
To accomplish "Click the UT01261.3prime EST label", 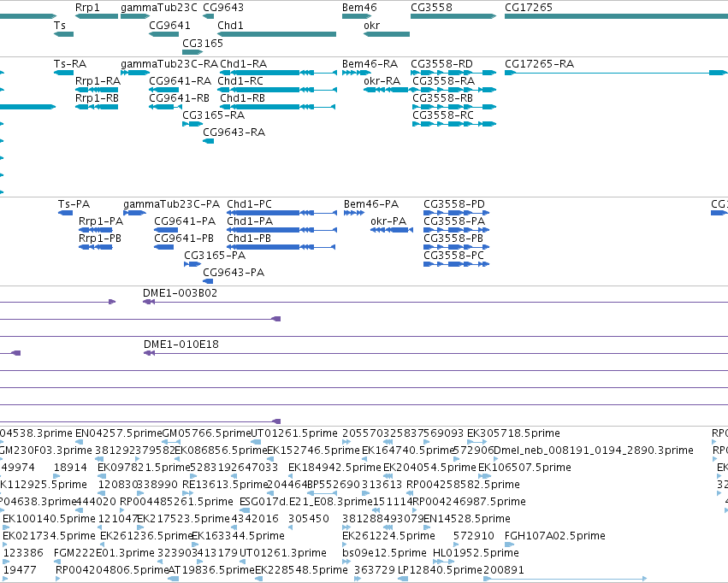I will click(283, 553).
